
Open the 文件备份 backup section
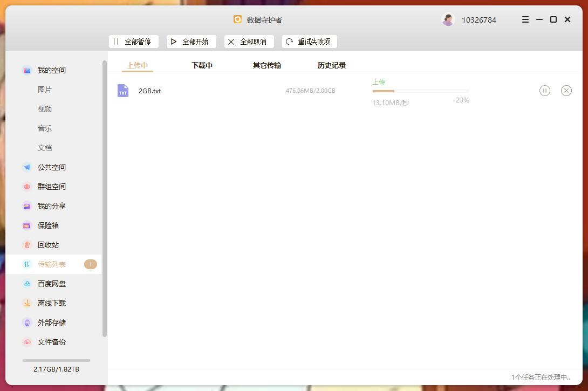tap(51, 342)
